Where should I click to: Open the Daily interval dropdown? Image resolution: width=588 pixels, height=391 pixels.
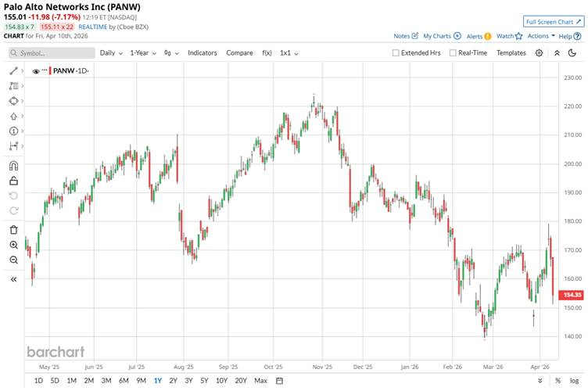110,52
